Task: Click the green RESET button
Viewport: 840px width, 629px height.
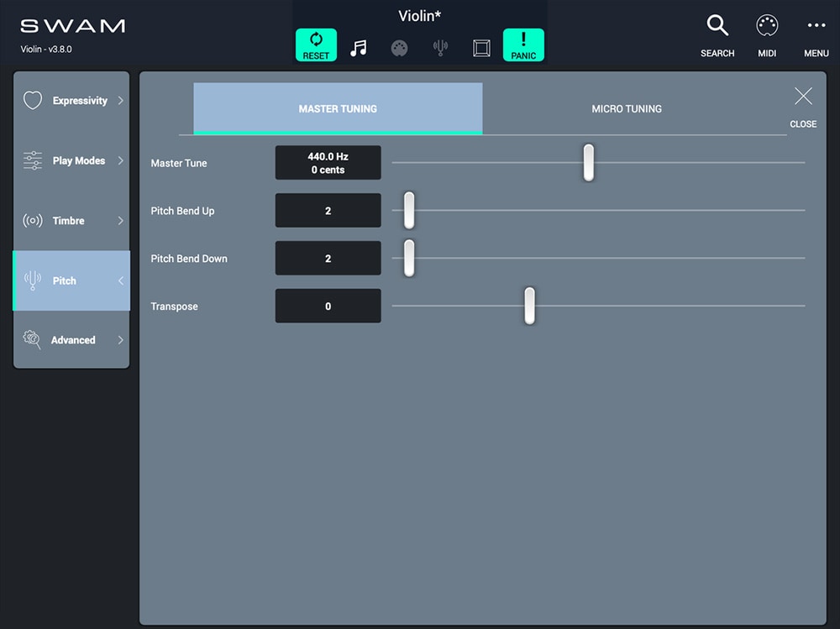Action: 316,45
